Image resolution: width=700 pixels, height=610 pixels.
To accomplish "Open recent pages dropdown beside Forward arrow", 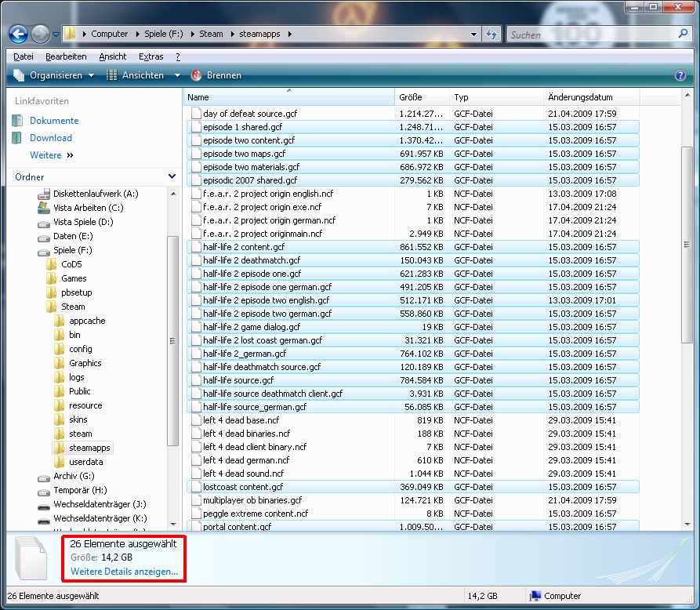I will [x=56, y=34].
